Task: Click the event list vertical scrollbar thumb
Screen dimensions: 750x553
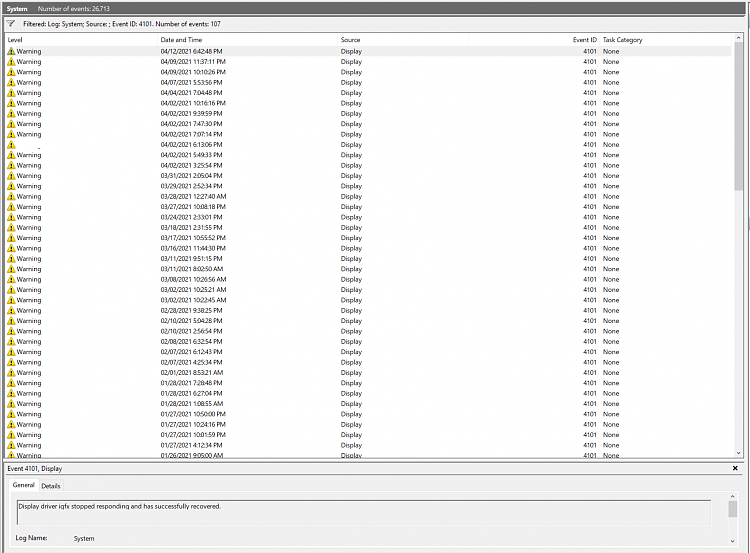Action: 738,117
